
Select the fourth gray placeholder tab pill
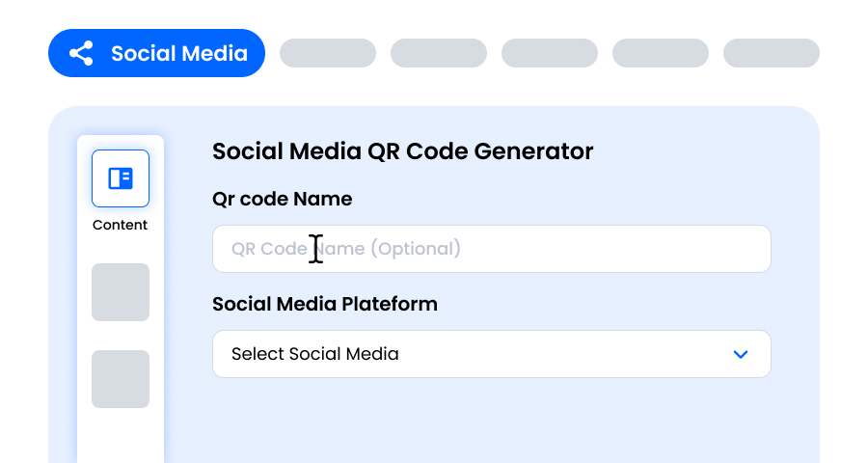[661, 53]
